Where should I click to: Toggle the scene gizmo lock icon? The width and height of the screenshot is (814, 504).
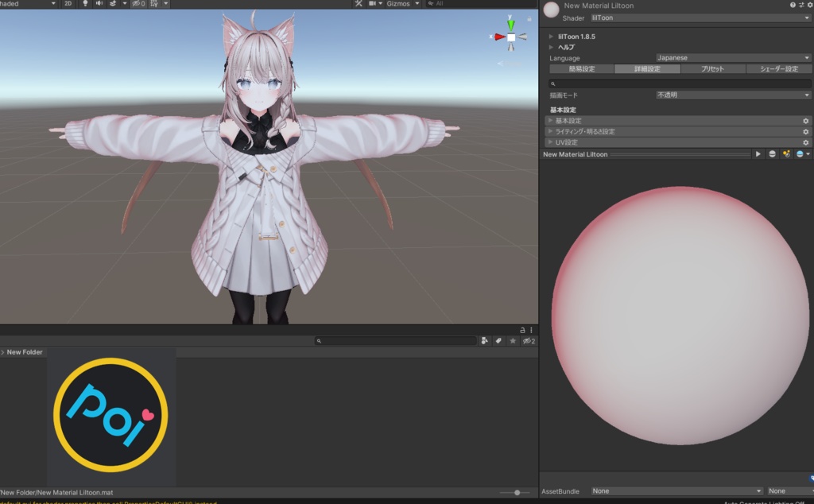coord(529,19)
